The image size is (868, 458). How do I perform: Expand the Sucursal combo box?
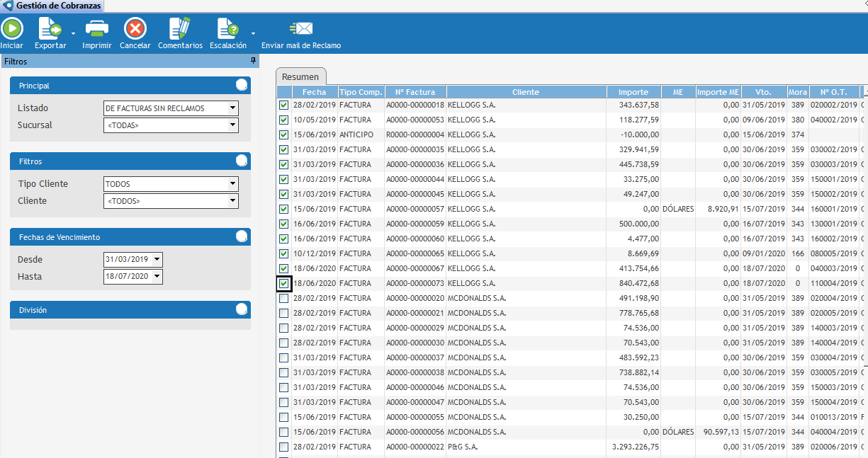click(232, 125)
